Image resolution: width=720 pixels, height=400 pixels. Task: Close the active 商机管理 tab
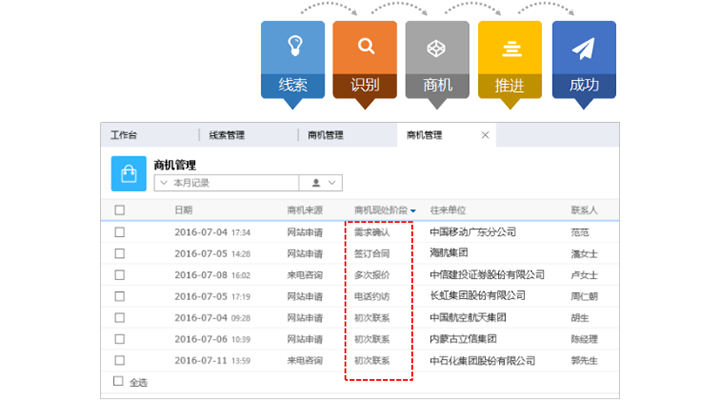tap(485, 135)
